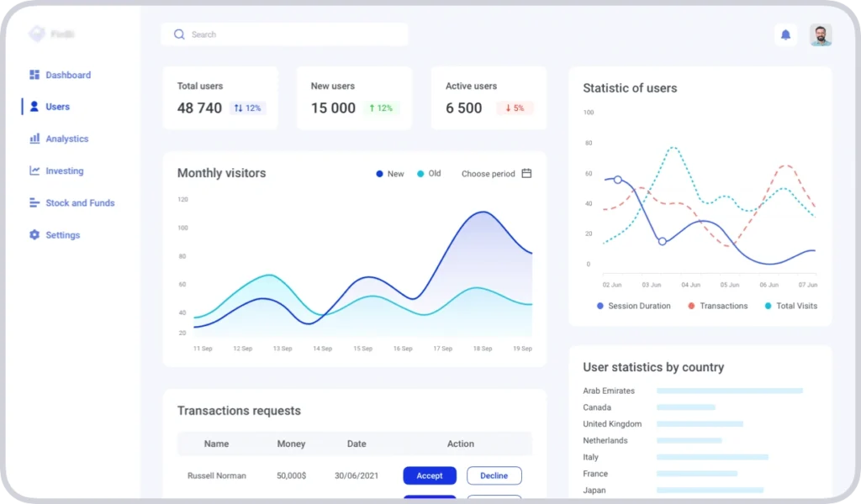This screenshot has height=504, width=861.
Task: Accept Russell Norman's transaction request
Action: [430, 475]
